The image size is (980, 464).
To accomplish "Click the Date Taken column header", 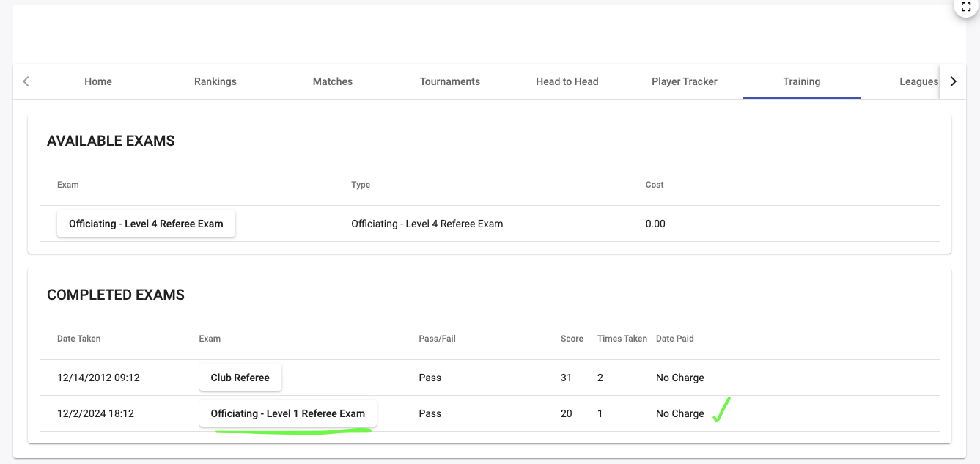I will point(79,339).
